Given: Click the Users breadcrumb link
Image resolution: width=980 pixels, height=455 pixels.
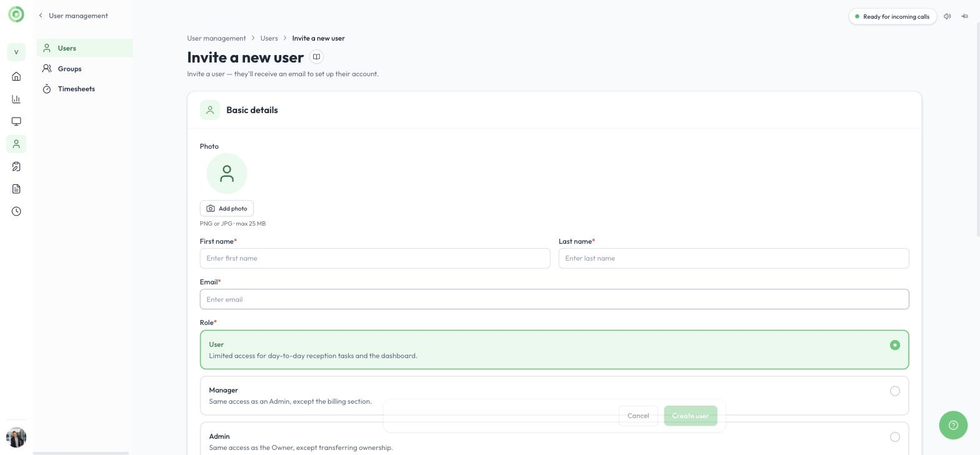Looking at the screenshot, I should (269, 38).
